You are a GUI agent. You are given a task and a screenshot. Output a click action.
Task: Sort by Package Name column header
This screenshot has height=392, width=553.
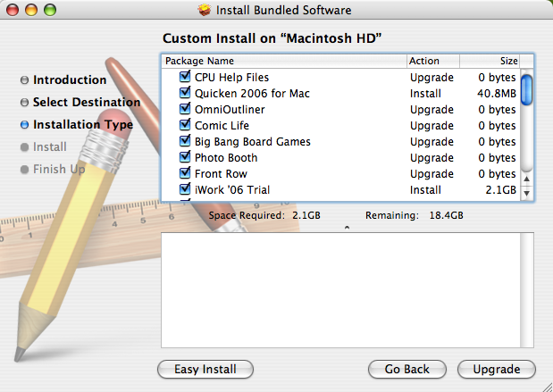pos(284,61)
